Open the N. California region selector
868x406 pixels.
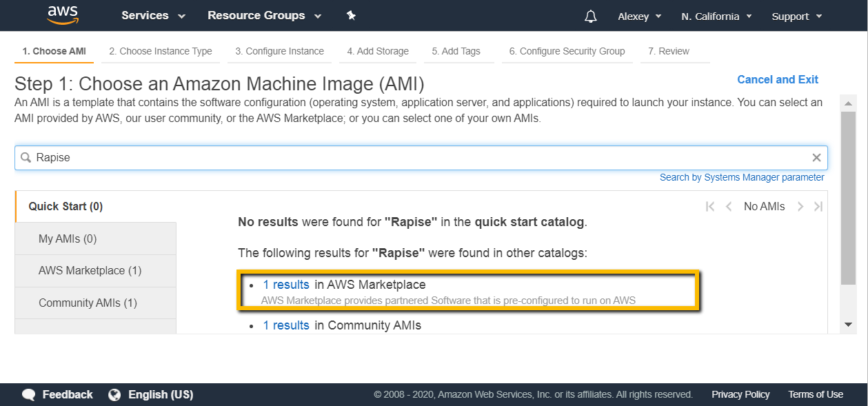tap(716, 17)
